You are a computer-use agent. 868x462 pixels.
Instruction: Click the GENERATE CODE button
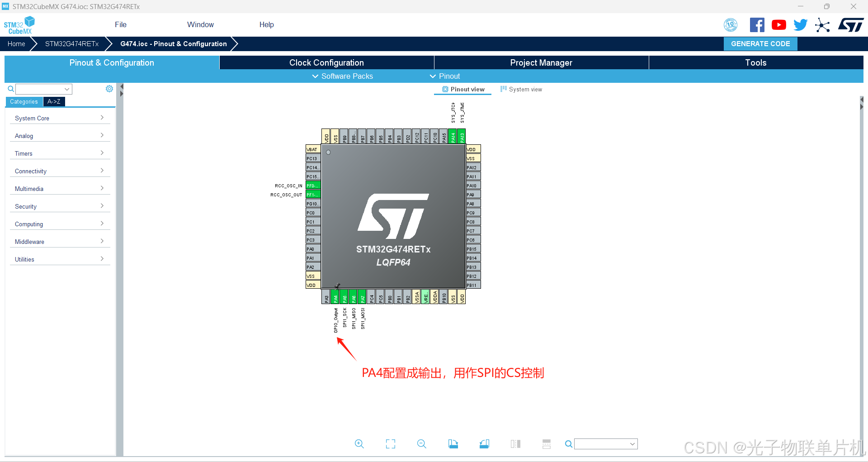[760, 44]
